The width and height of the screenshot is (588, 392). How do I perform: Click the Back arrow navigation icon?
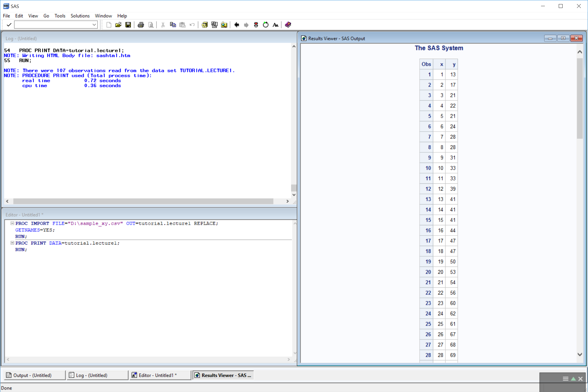(236, 25)
